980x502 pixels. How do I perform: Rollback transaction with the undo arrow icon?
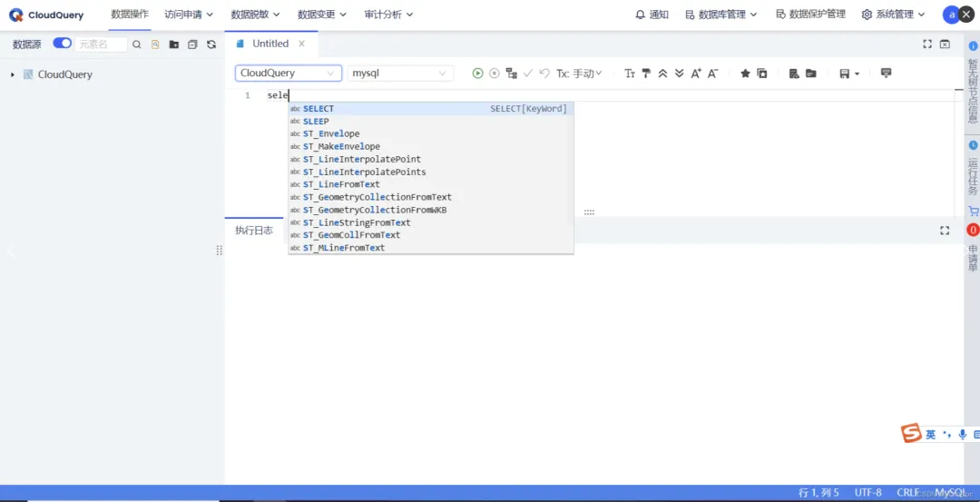544,74
